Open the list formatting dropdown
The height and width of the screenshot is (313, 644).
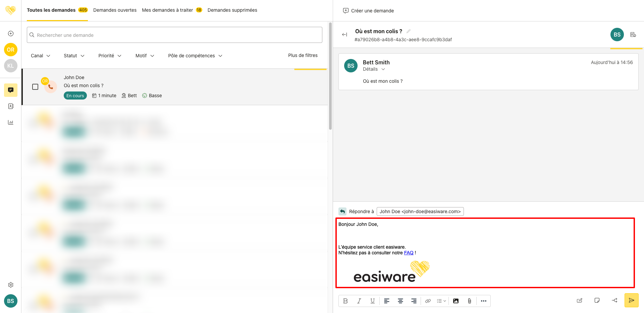pyautogui.click(x=441, y=301)
